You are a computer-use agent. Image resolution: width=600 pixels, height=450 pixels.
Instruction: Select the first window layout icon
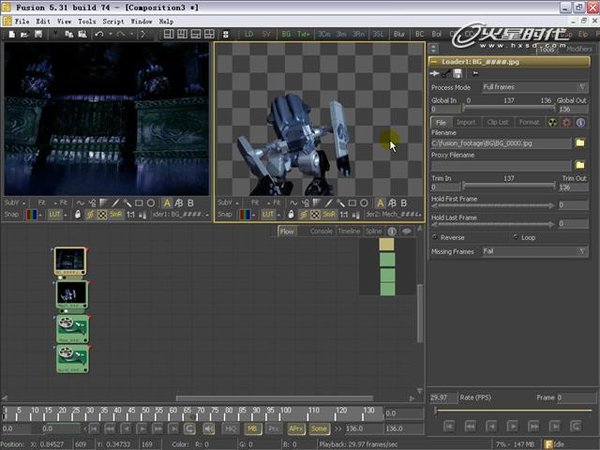169,34
